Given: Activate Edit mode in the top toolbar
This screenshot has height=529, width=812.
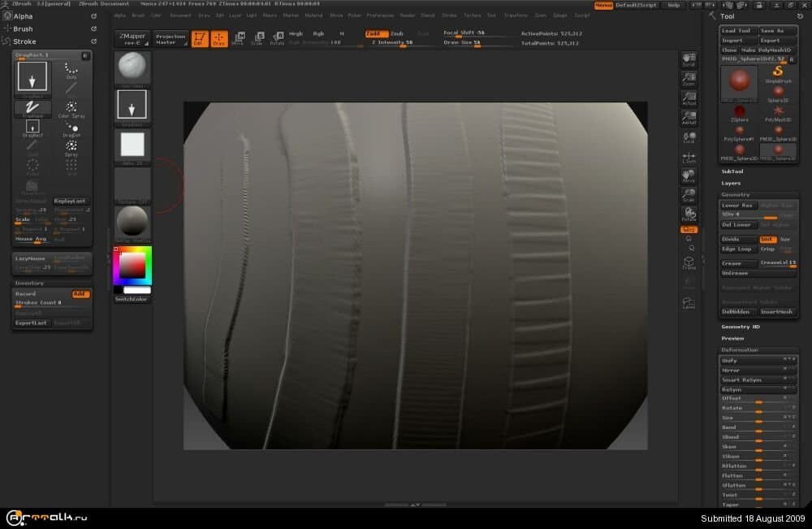Looking at the screenshot, I should coord(200,38).
